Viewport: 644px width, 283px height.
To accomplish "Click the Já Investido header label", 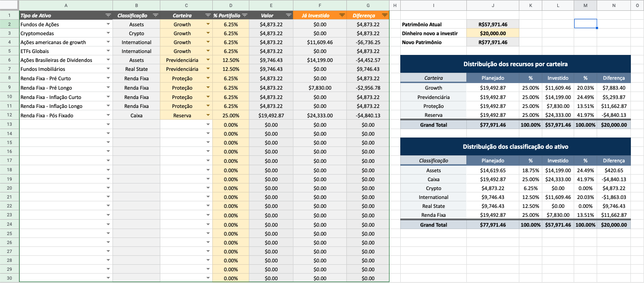I will coord(316,15).
